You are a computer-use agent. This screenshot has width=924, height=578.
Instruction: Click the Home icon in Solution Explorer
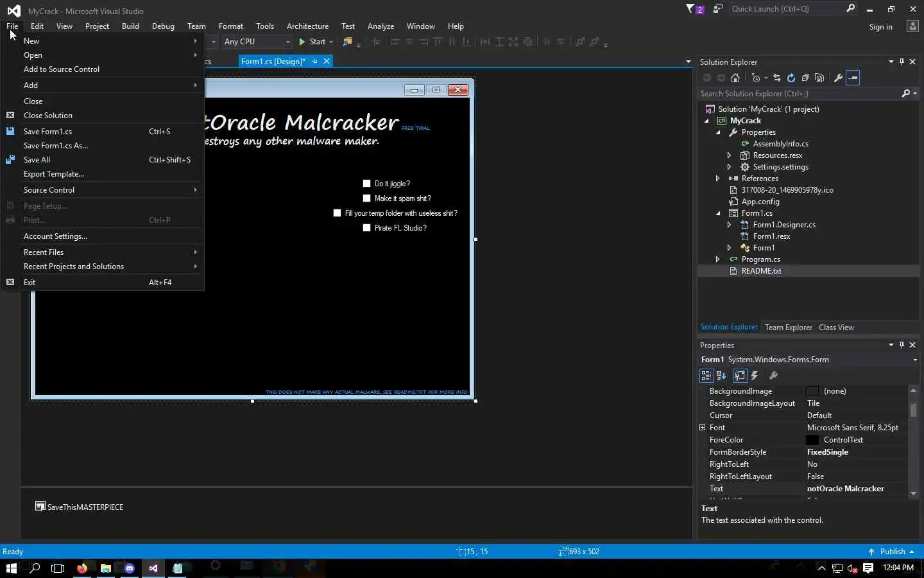(735, 78)
